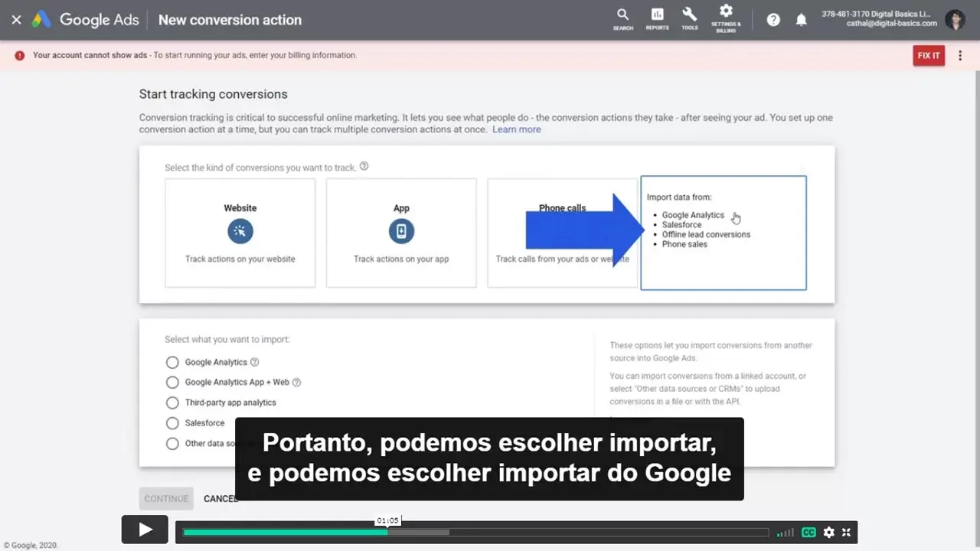Click the Website cursor icon
The width and height of the screenshot is (980, 551).
pyautogui.click(x=240, y=231)
